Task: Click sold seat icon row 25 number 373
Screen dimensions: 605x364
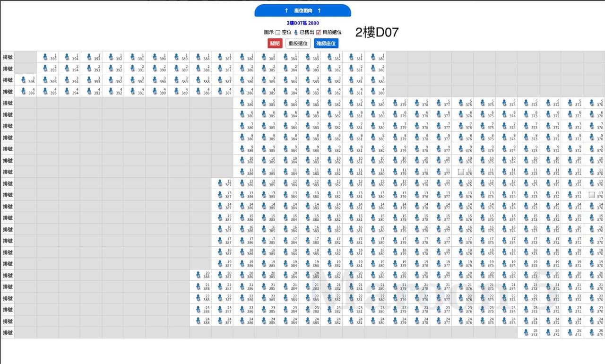Action: click(x=527, y=333)
